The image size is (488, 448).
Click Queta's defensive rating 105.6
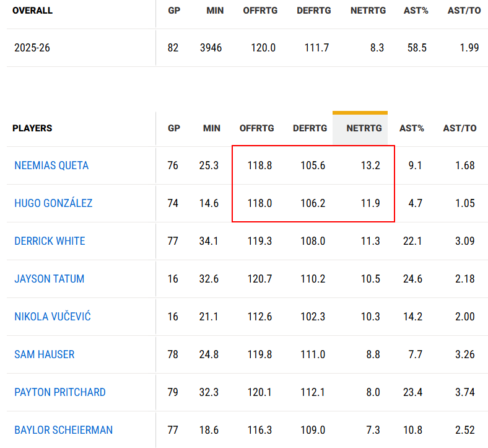tap(313, 165)
